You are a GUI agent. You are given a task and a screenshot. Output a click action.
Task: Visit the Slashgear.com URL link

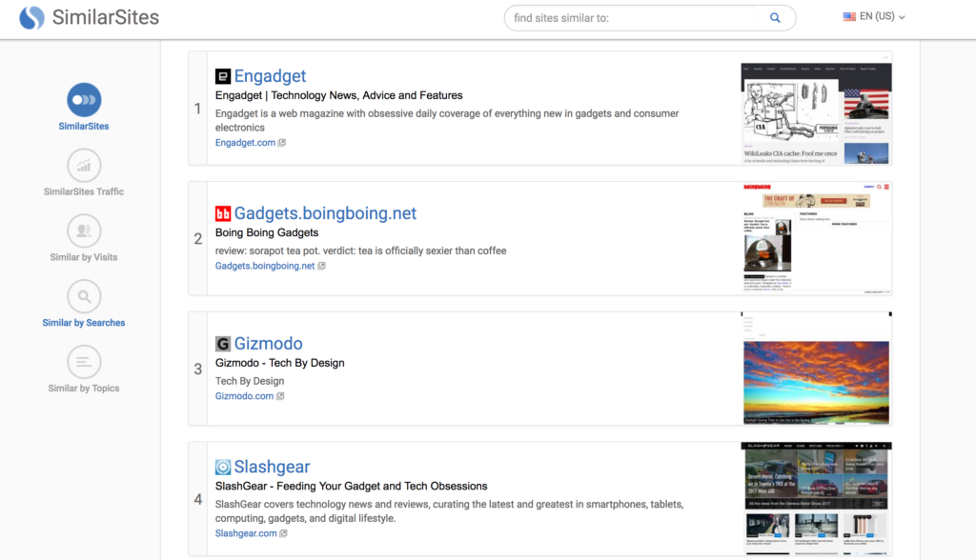(246, 533)
